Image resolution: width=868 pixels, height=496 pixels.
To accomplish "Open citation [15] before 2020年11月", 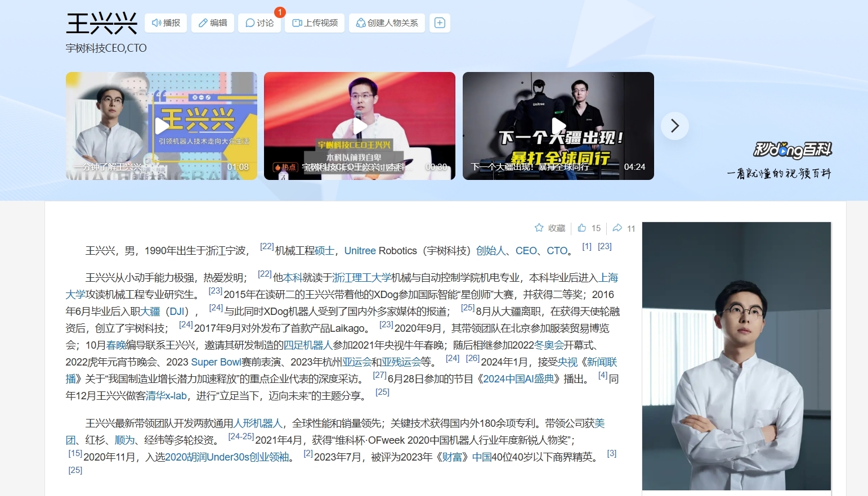I will [75, 453].
